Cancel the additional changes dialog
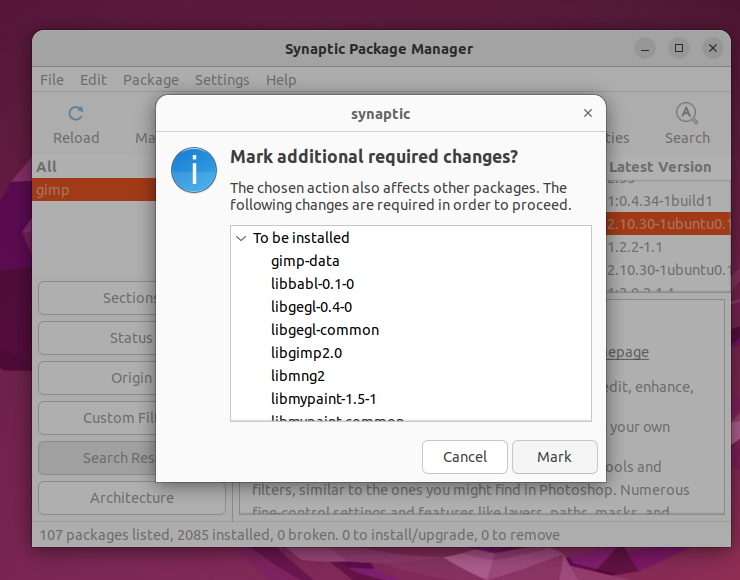 (x=464, y=457)
